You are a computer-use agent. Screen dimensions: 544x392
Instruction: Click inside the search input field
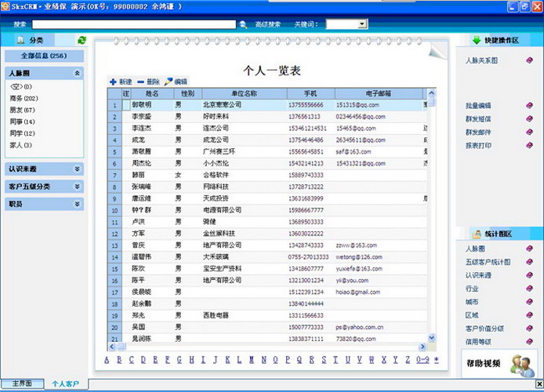tap(134, 24)
